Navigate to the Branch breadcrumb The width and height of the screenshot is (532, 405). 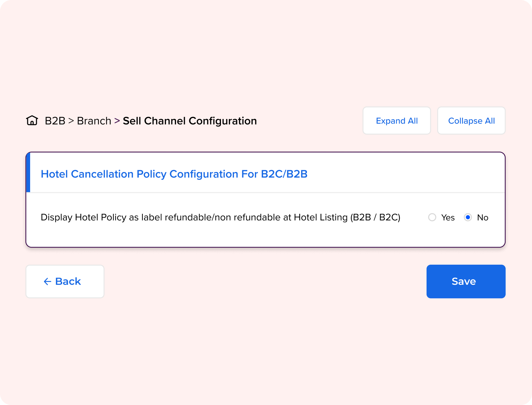[x=94, y=121]
